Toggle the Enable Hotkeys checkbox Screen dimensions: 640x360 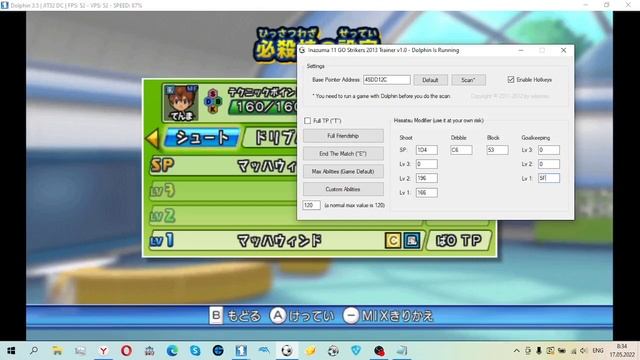[511, 80]
